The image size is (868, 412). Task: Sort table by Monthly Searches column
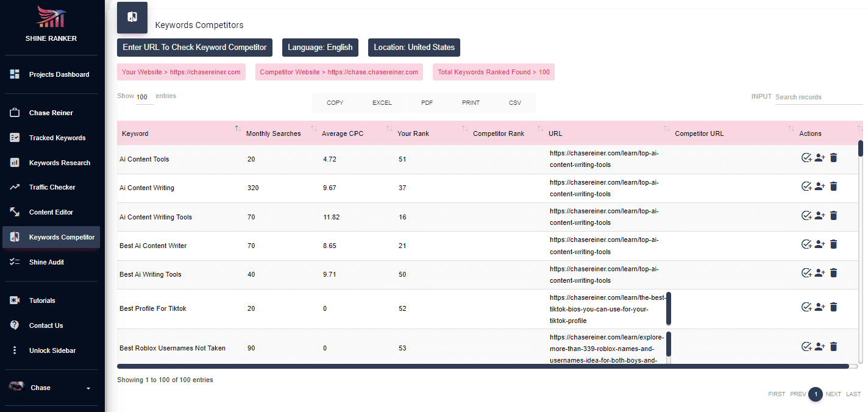coord(279,133)
